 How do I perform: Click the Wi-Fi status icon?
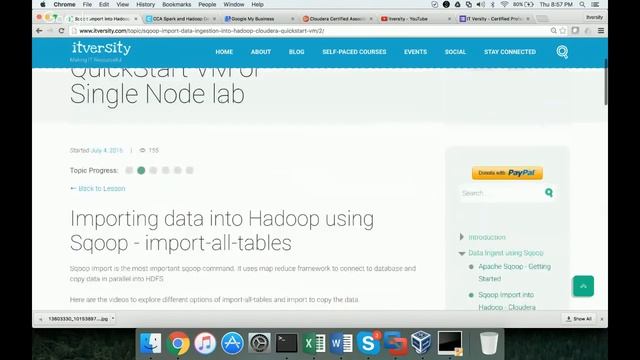click(504, 4)
